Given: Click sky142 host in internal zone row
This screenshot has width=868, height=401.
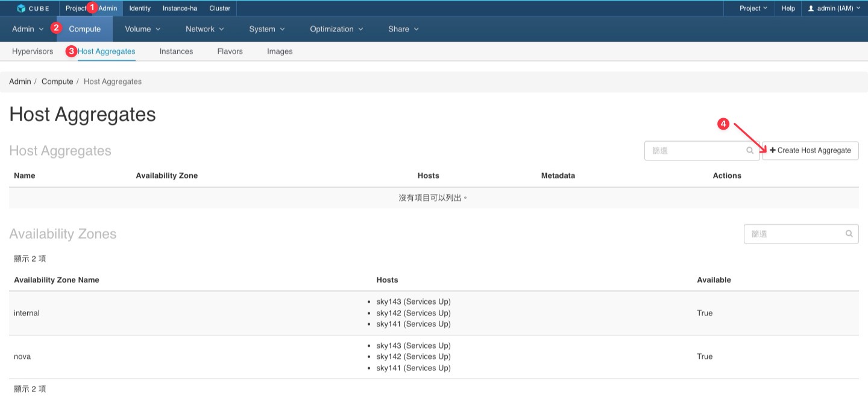Looking at the screenshot, I should pyautogui.click(x=414, y=313).
